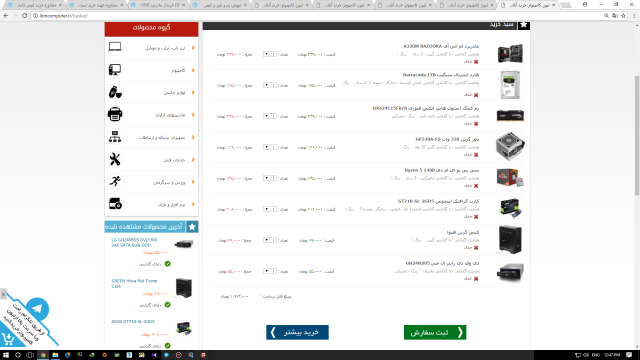Image resolution: width=640 pixels, height=360 pixels.
Task: Click the Barracuda hard drive thumbnail
Action: [510, 85]
